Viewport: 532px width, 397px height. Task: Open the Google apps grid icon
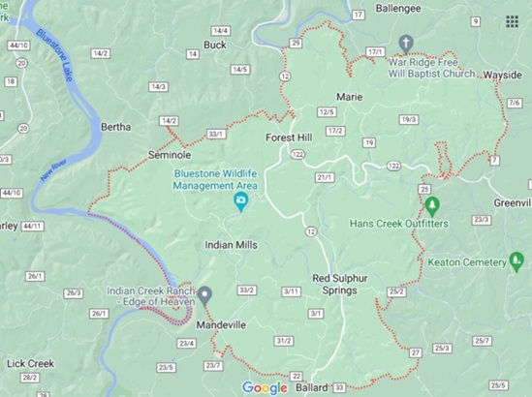pos(512,21)
